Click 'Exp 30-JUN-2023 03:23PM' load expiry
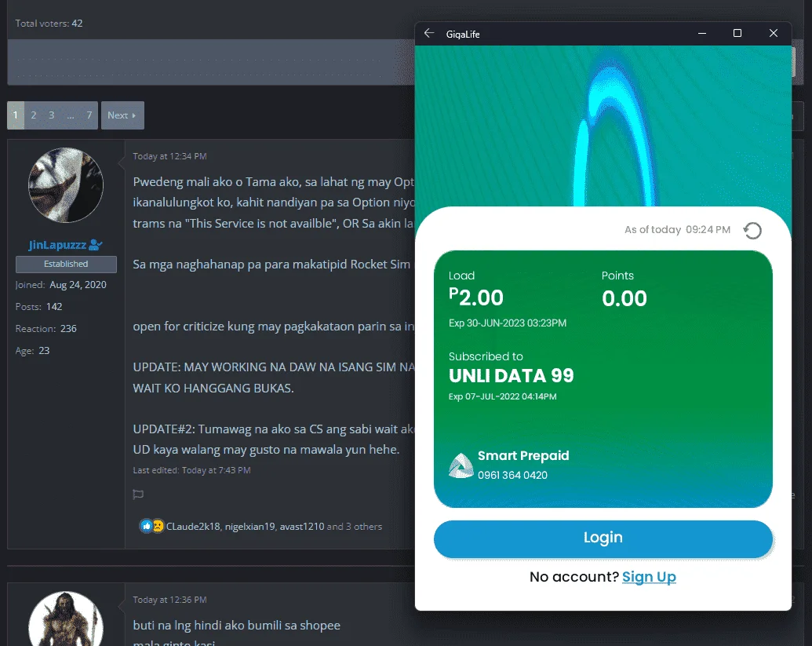Viewport: 812px width, 646px height. point(508,323)
